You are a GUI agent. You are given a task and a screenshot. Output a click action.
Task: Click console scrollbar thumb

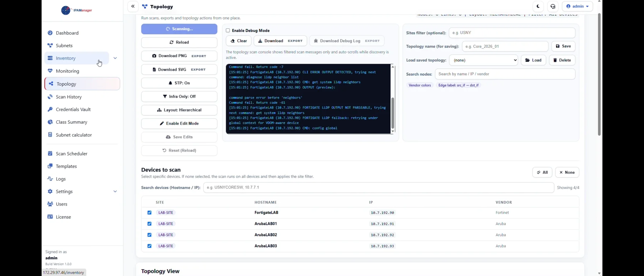click(393, 113)
